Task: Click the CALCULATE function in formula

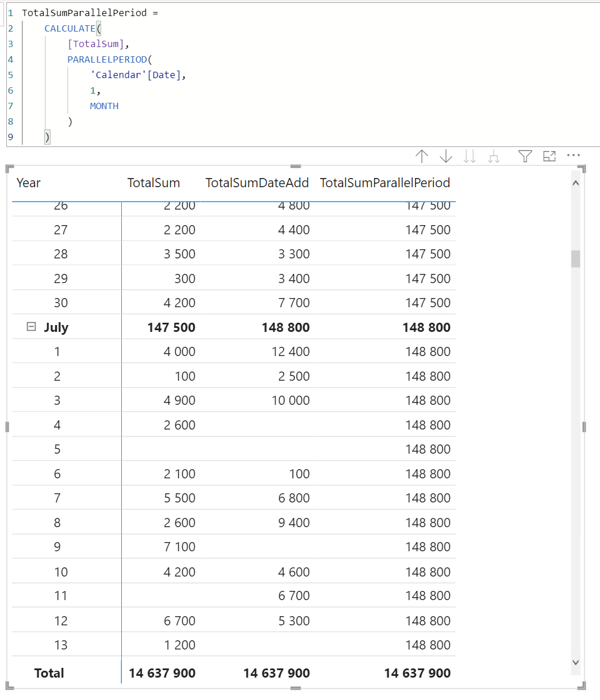Action: [x=70, y=28]
